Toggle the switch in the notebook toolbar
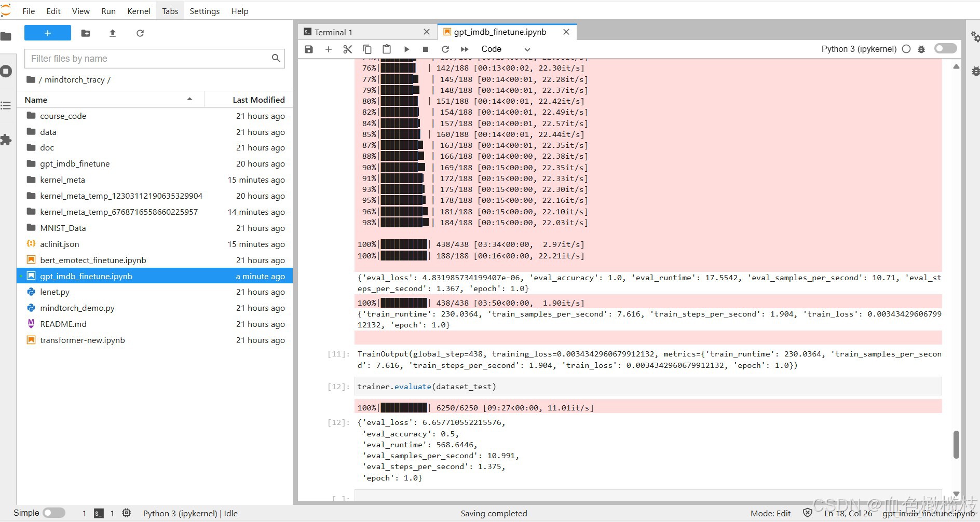The image size is (980, 522). click(x=945, y=48)
